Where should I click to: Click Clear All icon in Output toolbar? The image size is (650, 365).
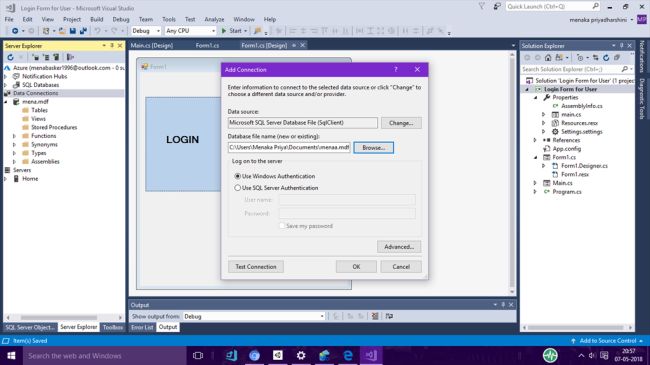[x=375, y=316]
